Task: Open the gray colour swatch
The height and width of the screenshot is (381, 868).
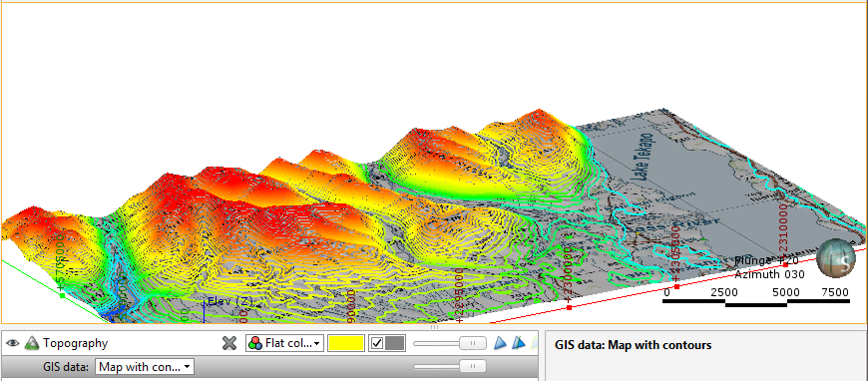Action: click(394, 343)
